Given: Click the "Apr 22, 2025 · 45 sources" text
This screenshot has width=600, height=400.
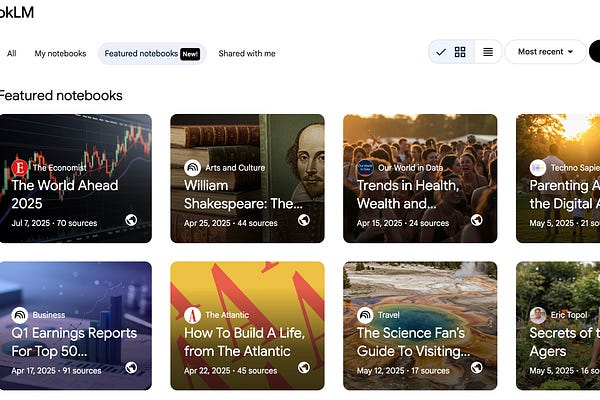Looking at the screenshot, I should [230, 371].
